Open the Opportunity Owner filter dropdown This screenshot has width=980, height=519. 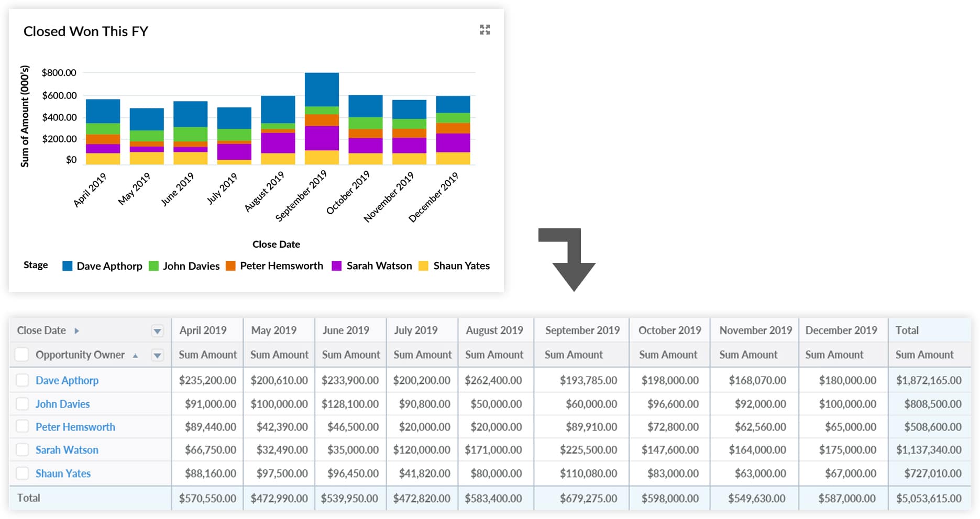[157, 356]
